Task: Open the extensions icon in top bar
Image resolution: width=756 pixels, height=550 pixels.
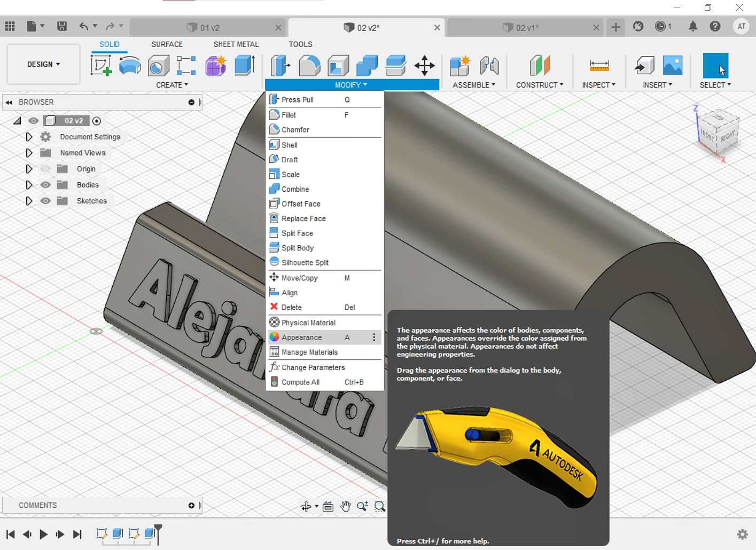Action: tap(638, 26)
